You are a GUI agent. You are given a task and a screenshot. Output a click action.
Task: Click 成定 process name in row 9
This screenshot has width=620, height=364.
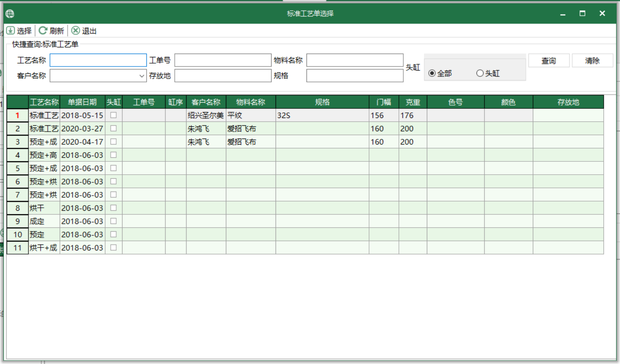(x=44, y=221)
